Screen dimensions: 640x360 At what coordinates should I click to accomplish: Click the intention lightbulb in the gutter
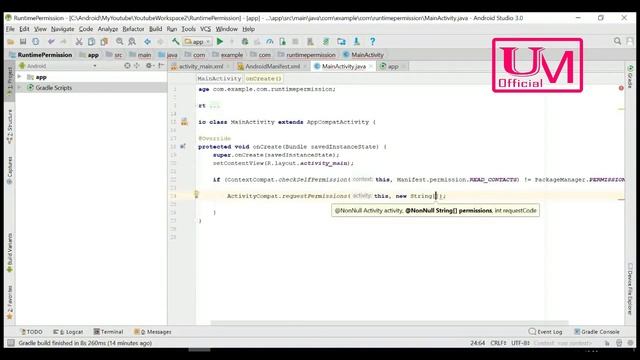196,194
